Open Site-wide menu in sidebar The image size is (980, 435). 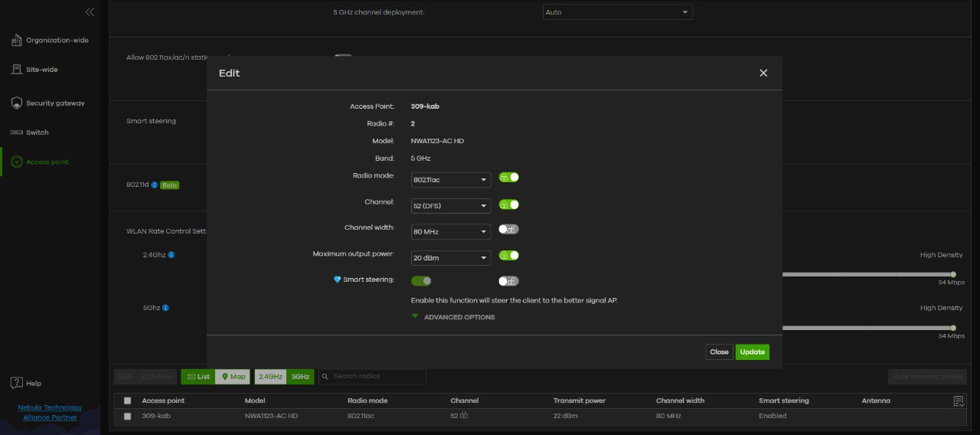(41, 70)
